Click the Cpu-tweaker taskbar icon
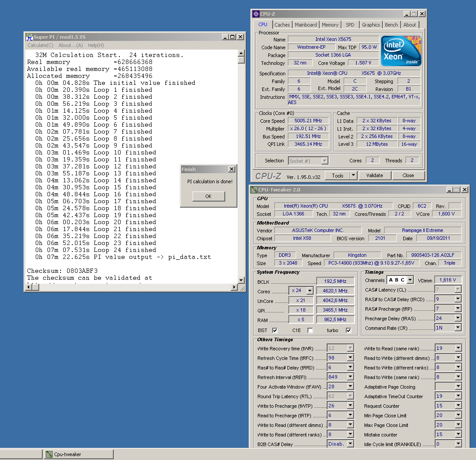The width and height of the screenshot is (476, 460). pos(49,454)
